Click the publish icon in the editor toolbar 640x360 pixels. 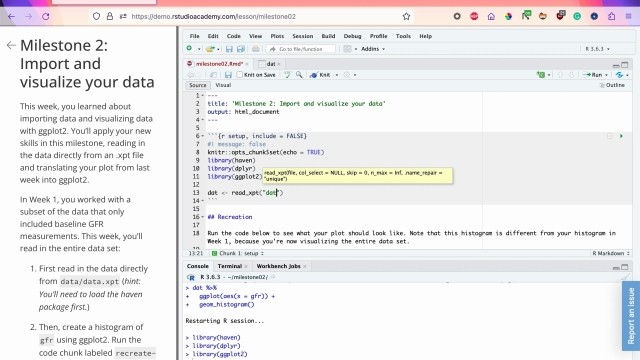tap(619, 75)
